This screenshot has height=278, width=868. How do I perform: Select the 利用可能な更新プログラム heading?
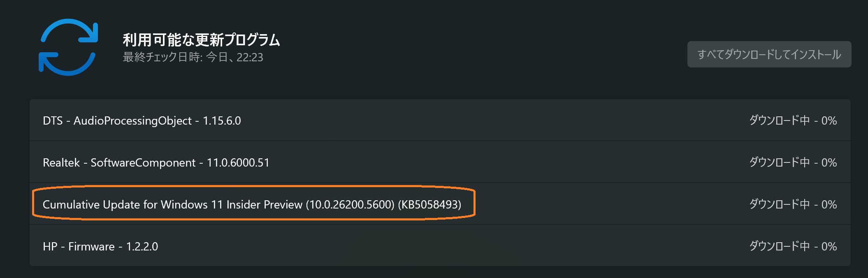[x=201, y=40]
